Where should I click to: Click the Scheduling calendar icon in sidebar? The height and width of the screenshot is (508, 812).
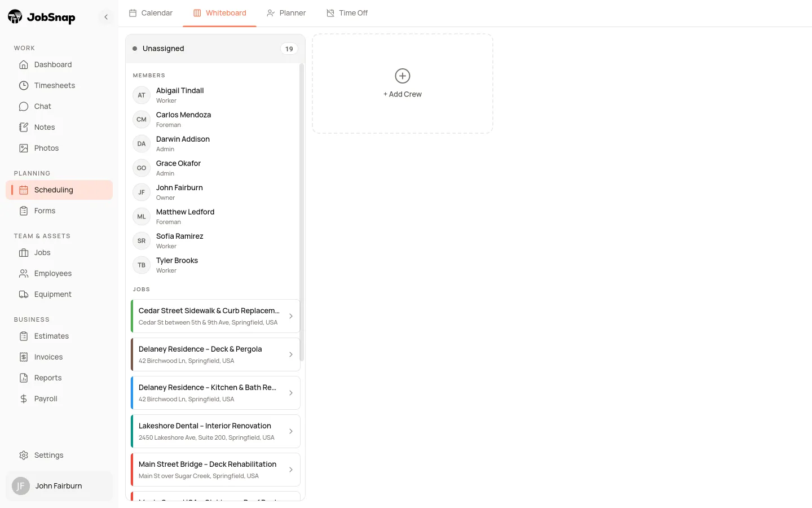(24, 190)
